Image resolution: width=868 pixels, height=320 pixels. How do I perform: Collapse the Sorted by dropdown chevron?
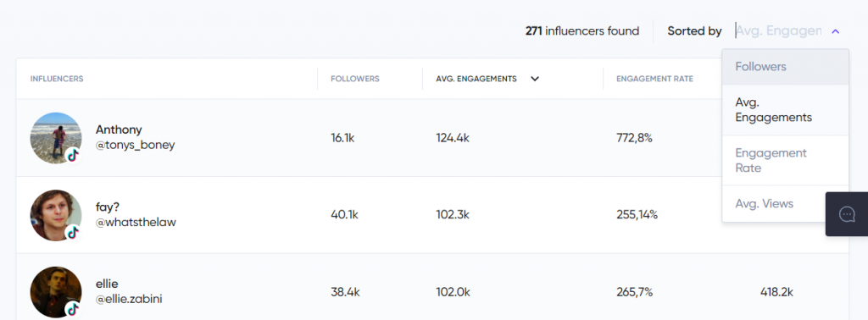click(x=835, y=31)
